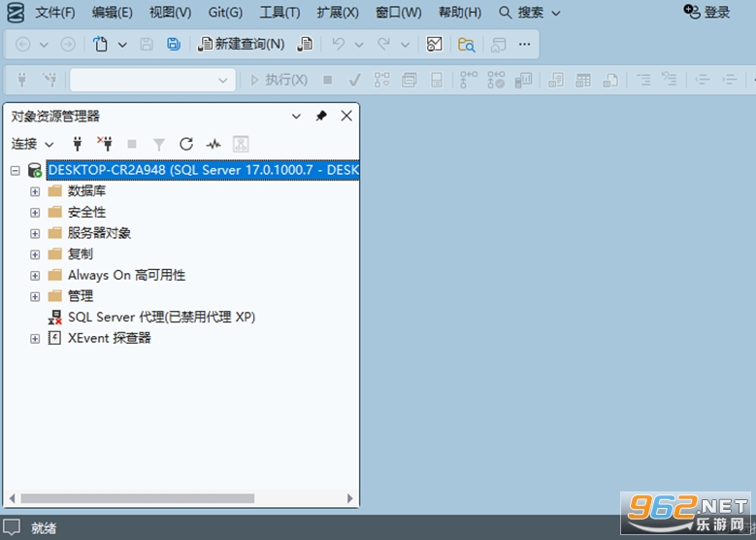Close the 对象资源管理器 panel
The image size is (756, 540).
[x=346, y=116]
